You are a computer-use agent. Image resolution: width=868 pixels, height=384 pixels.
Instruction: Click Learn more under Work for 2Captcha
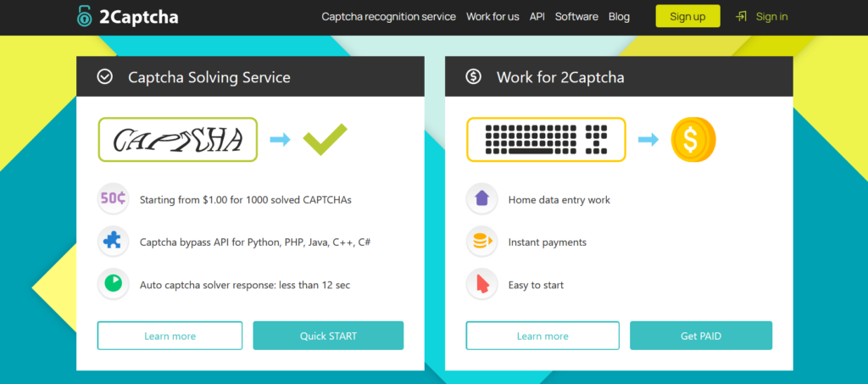point(542,336)
